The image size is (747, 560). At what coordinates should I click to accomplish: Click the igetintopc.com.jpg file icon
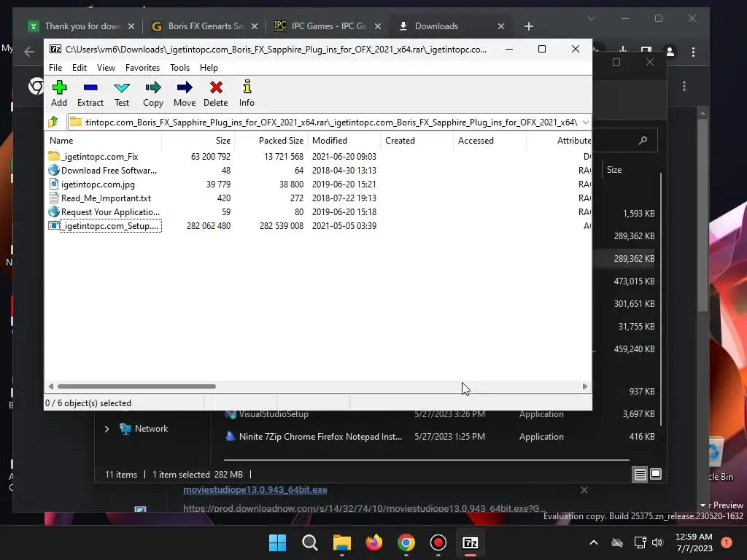click(54, 184)
